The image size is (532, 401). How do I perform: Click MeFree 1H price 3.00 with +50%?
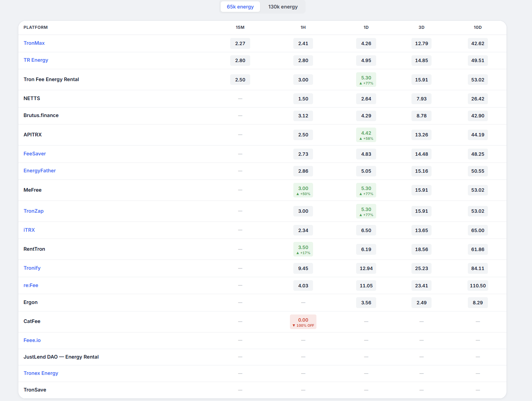click(x=303, y=190)
